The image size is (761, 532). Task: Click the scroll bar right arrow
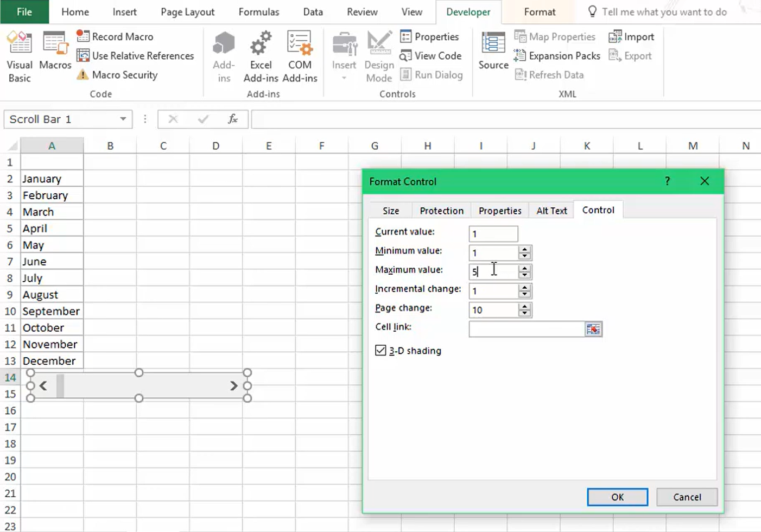[233, 385]
